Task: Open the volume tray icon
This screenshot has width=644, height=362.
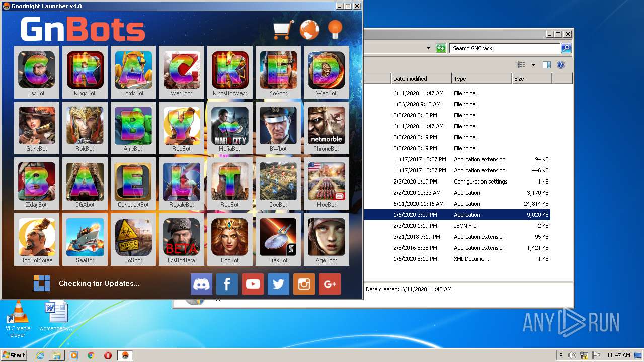Action: point(573,355)
